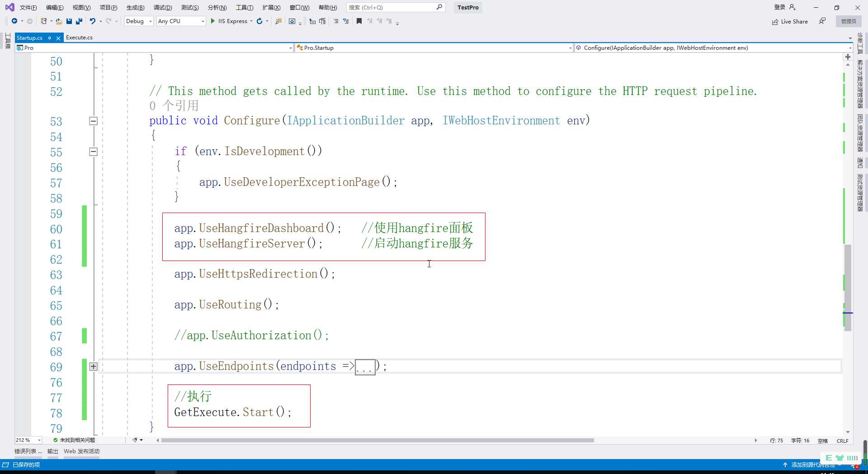Click the Visual Studio logo icon
This screenshot has height=474, width=868.
(x=9, y=7)
